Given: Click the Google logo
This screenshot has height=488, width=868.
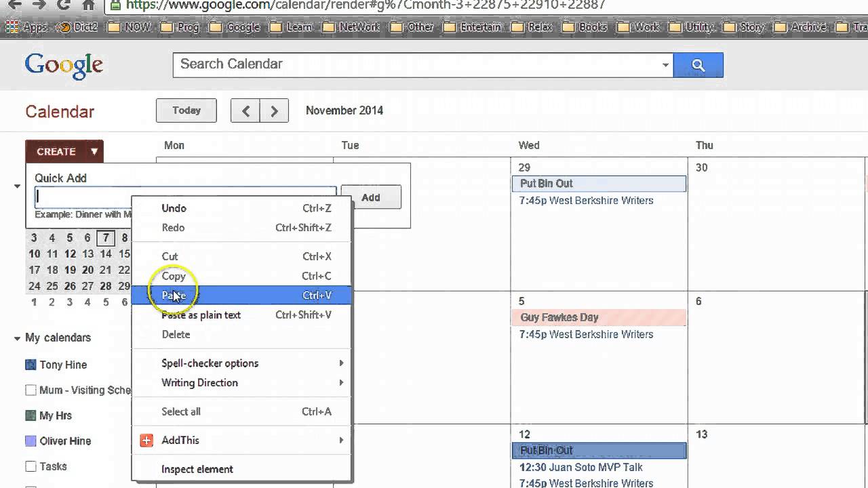Looking at the screenshot, I should (x=64, y=66).
